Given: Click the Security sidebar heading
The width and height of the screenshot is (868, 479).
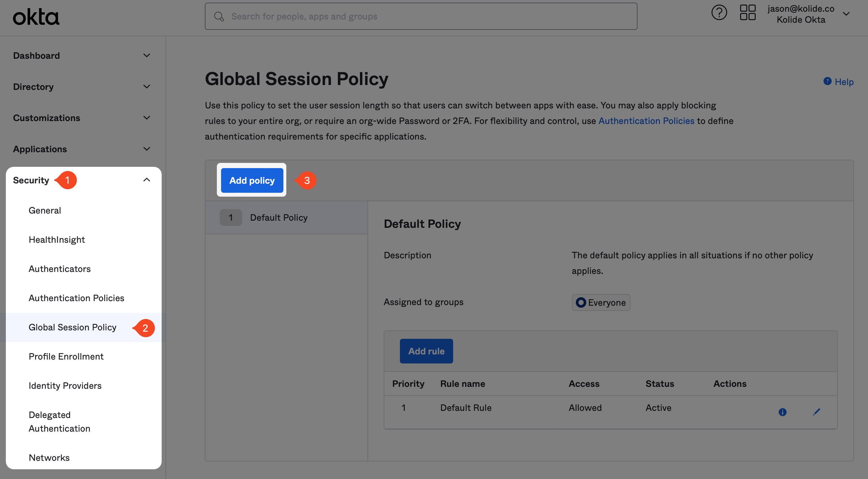Looking at the screenshot, I should 31,180.
